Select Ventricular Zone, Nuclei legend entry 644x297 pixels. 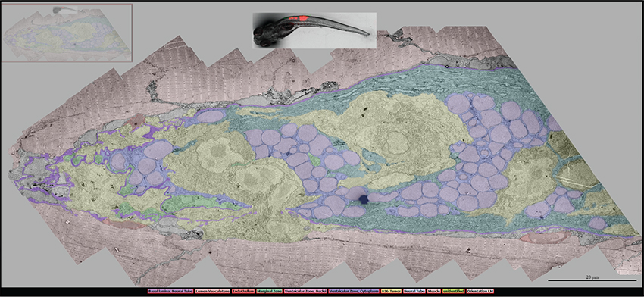point(305,291)
